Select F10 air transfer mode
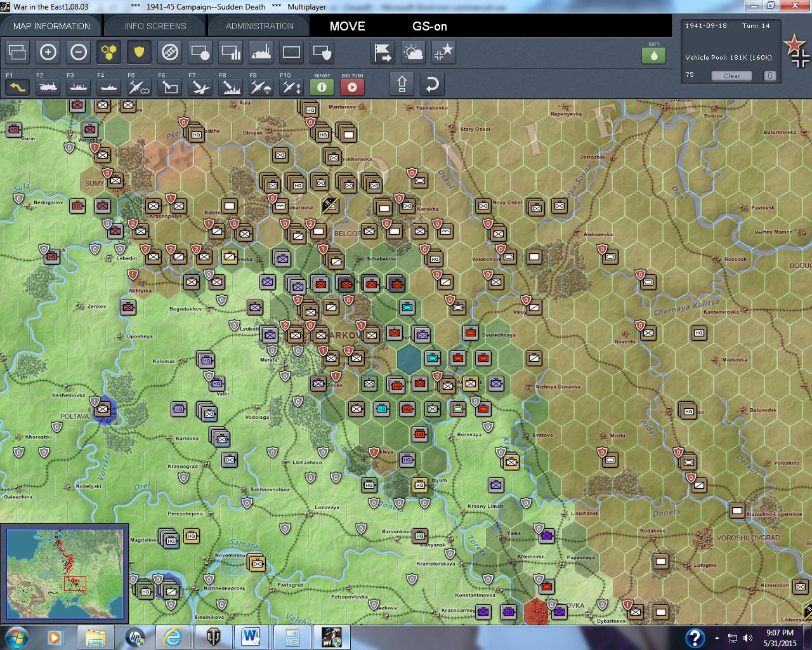 coord(292,86)
